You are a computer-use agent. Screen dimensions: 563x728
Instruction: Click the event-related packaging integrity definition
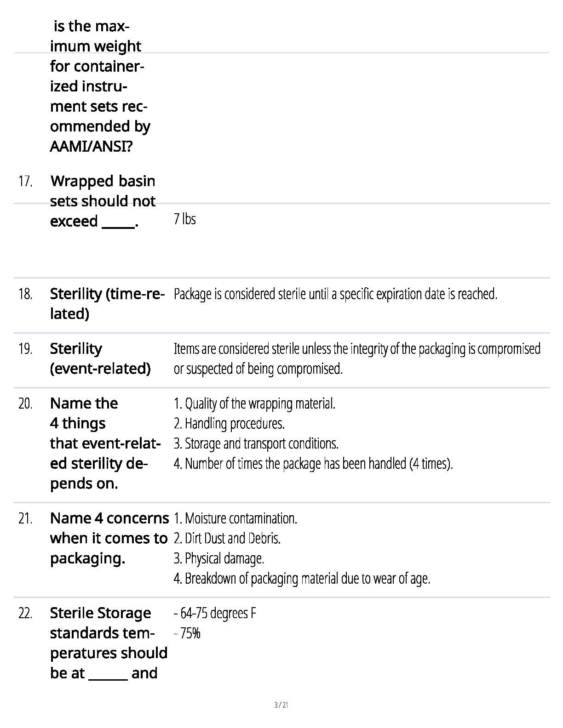click(356, 358)
